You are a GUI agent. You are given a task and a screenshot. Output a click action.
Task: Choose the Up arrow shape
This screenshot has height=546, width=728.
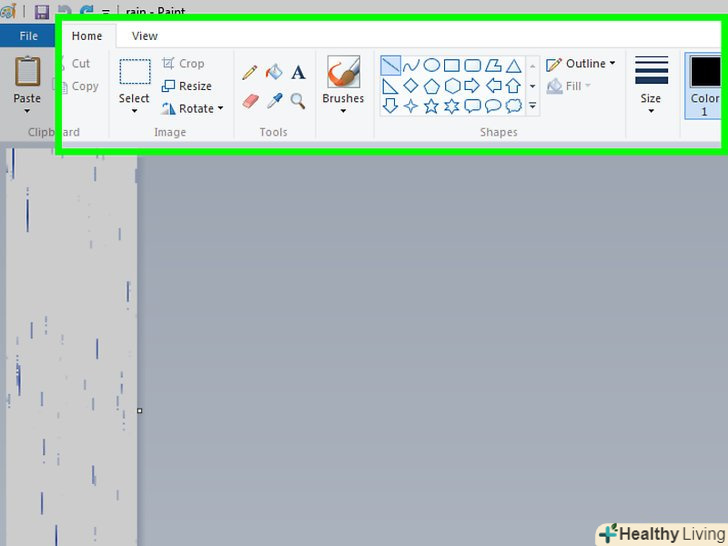coord(513,86)
